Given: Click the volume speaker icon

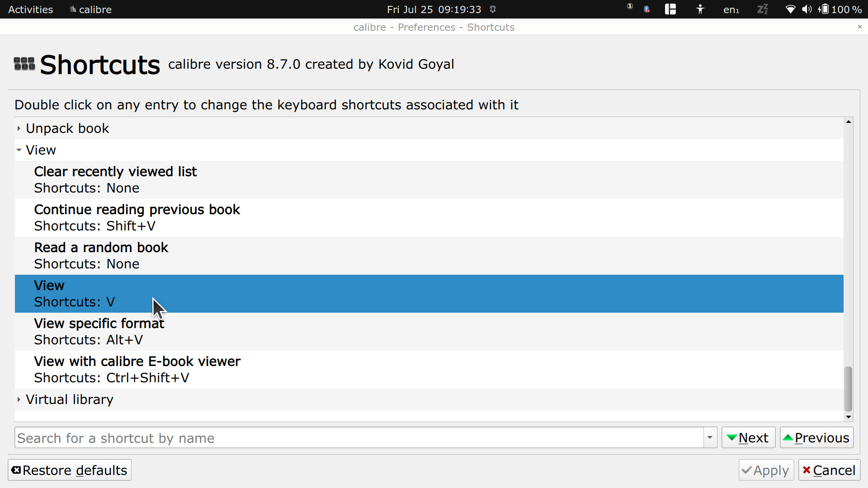Looking at the screenshot, I should [x=807, y=9].
